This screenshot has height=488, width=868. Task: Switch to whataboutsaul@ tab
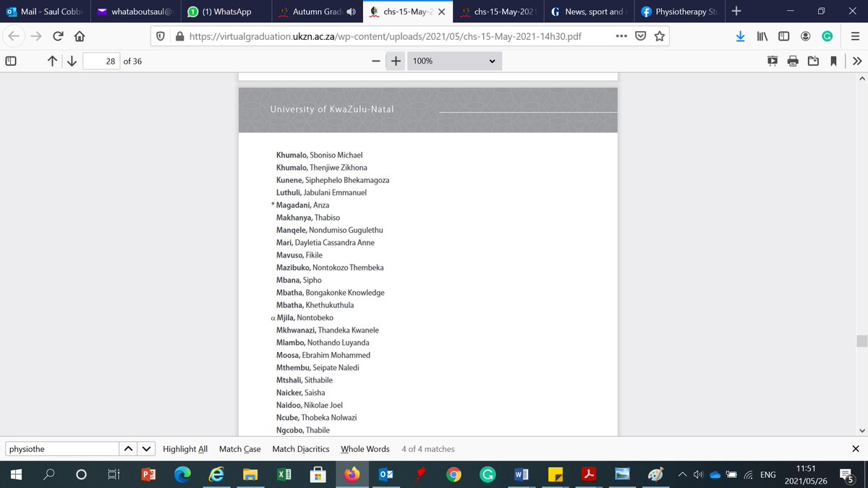pyautogui.click(x=135, y=12)
